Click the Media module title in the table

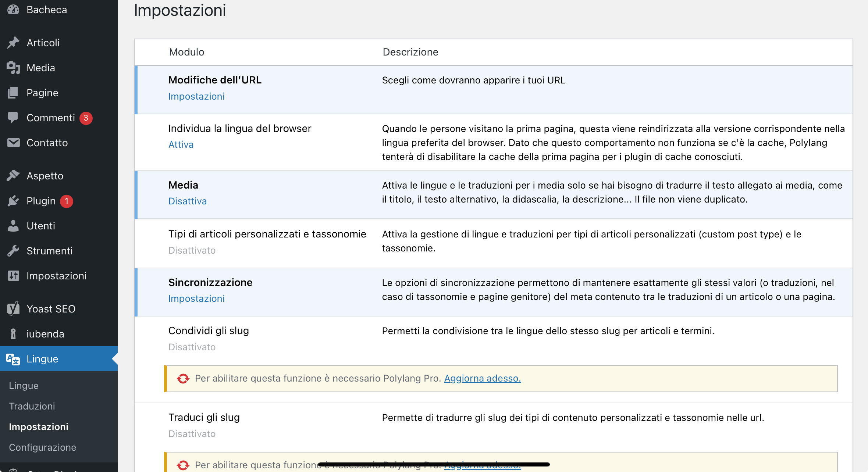pyautogui.click(x=183, y=185)
